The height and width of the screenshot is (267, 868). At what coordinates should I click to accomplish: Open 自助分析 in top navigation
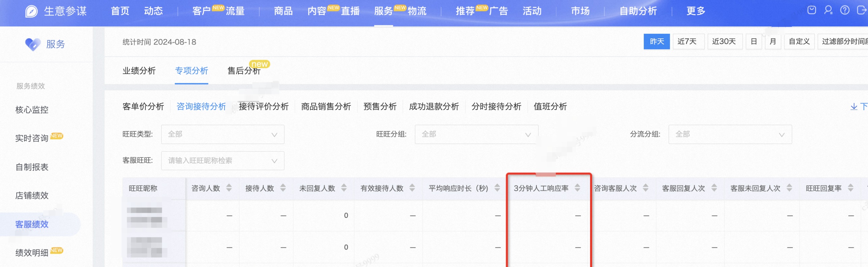point(638,11)
